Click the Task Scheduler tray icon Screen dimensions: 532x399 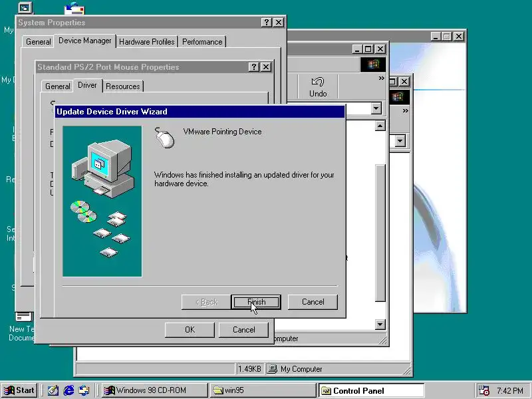483,390
